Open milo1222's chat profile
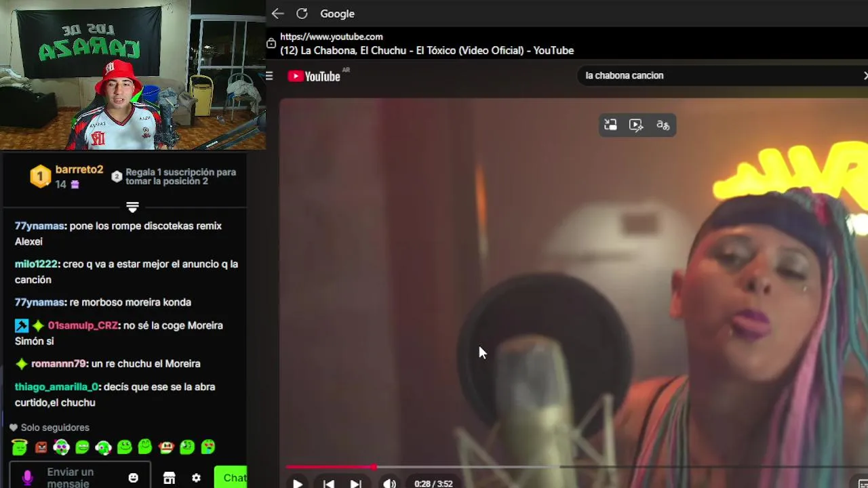Image resolution: width=868 pixels, height=488 pixels. (x=36, y=264)
